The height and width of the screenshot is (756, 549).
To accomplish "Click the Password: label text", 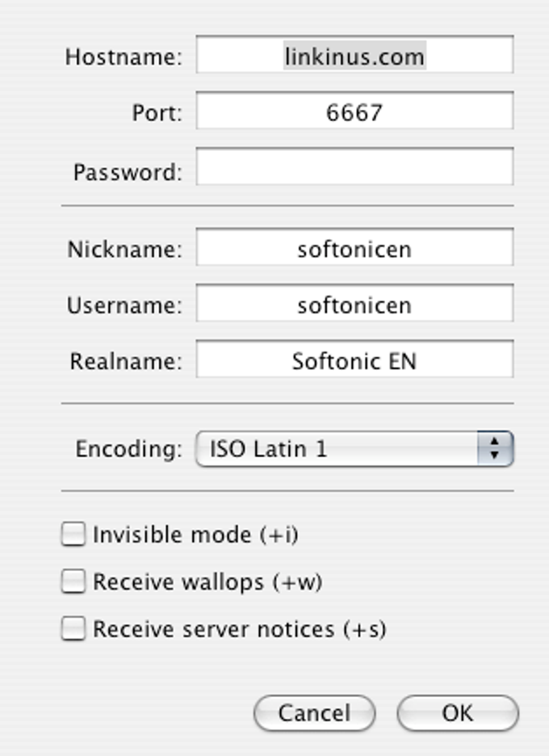I will tap(128, 172).
